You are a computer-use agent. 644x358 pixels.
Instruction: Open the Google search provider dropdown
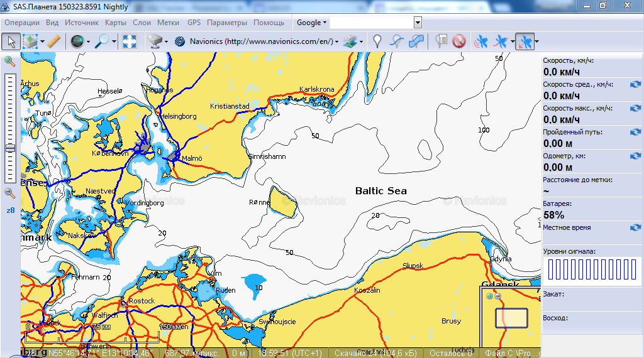click(311, 23)
